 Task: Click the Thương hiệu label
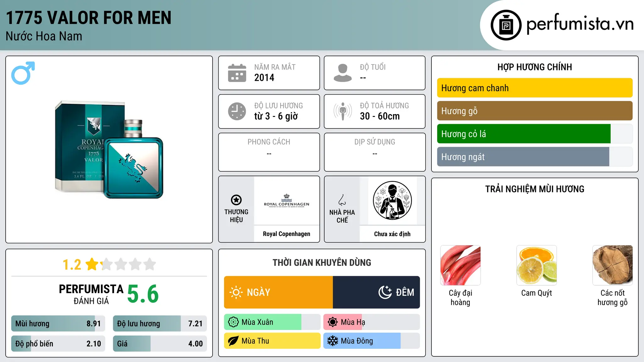point(236,216)
